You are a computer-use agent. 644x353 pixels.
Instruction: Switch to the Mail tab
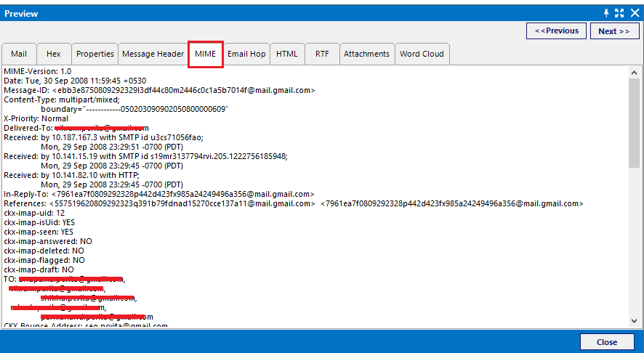19,54
